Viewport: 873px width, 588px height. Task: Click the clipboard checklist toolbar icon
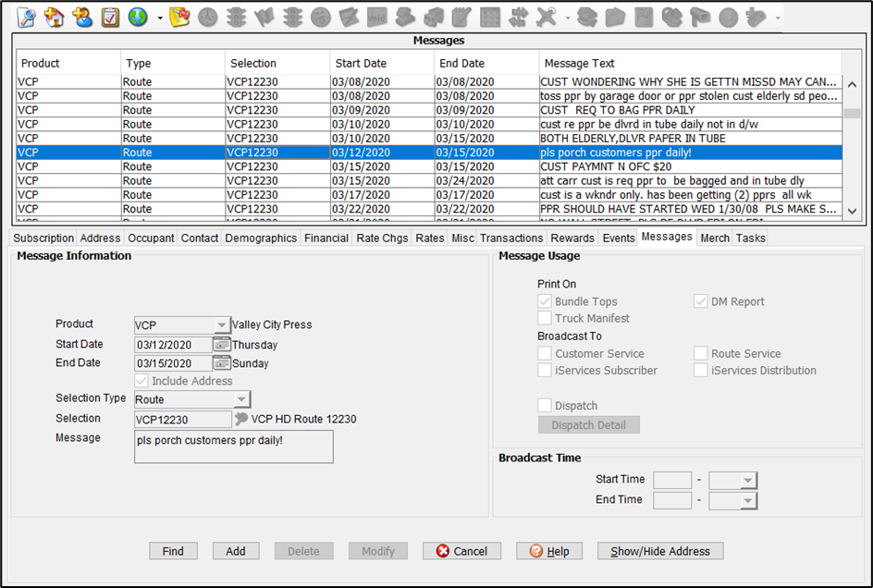pyautogui.click(x=110, y=17)
